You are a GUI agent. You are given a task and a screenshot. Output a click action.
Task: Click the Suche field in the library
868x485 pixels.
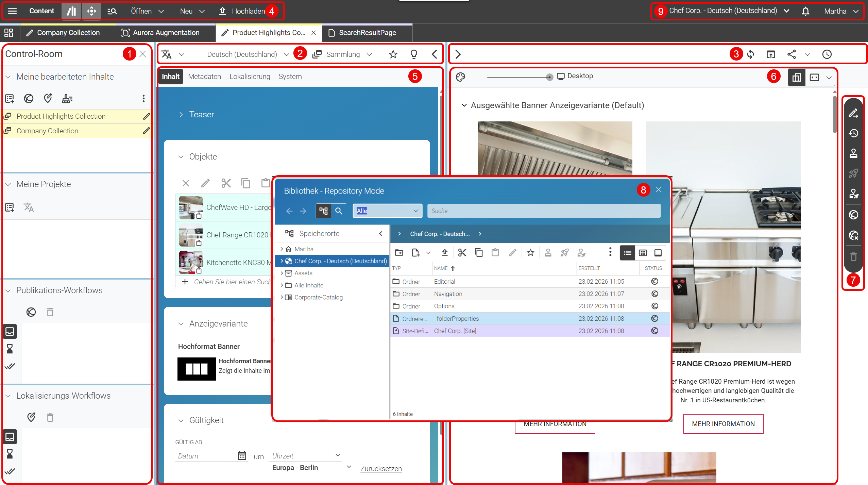(x=544, y=211)
